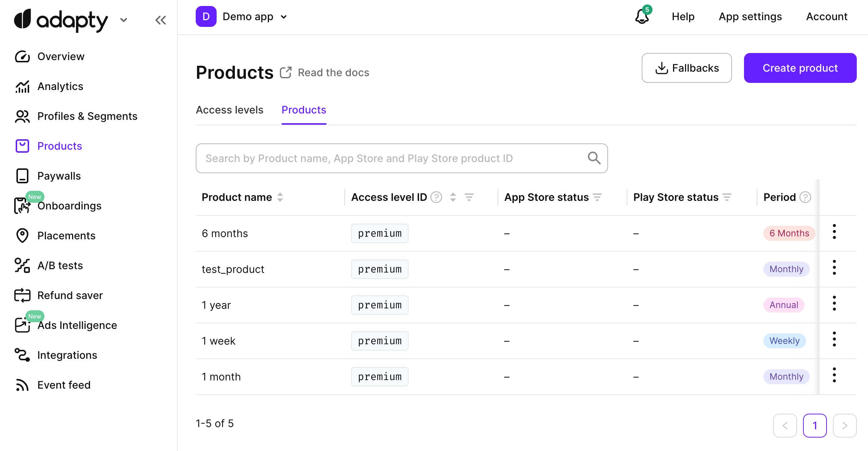Image resolution: width=868 pixels, height=451 pixels.
Task: Open Profiles & Segments from sidebar
Action: click(87, 116)
